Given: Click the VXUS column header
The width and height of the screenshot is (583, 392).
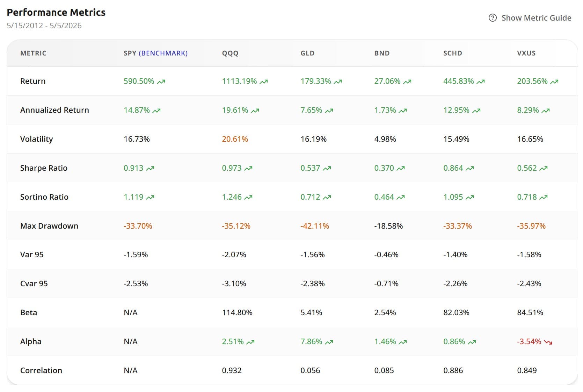Looking at the screenshot, I should pyautogui.click(x=526, y=53).
